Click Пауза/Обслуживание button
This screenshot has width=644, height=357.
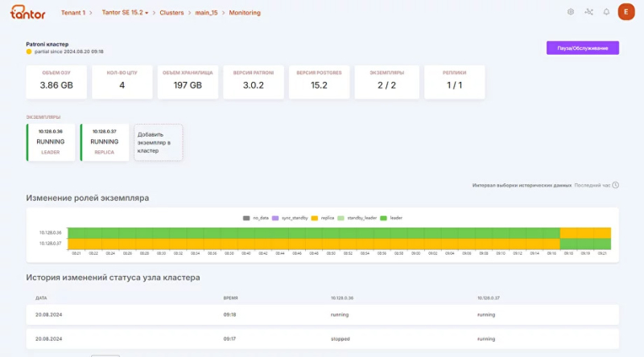tap(582, 48)
